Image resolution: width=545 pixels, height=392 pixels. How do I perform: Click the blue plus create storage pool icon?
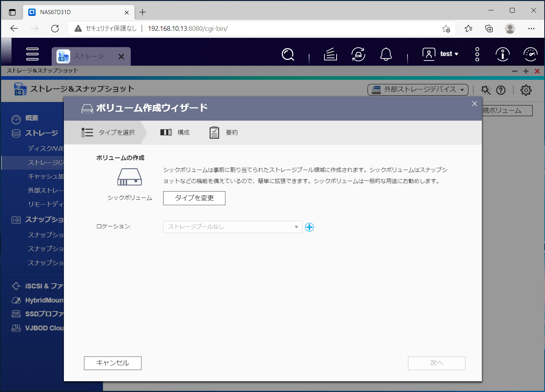pos(309,227)
